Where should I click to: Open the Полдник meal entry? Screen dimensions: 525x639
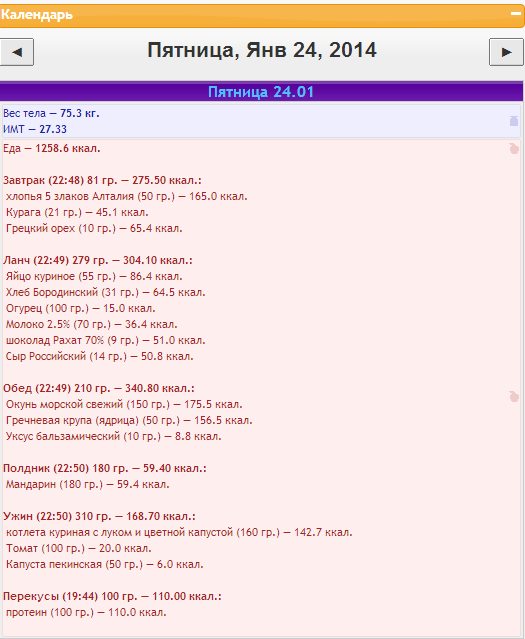tap(105, 468)
